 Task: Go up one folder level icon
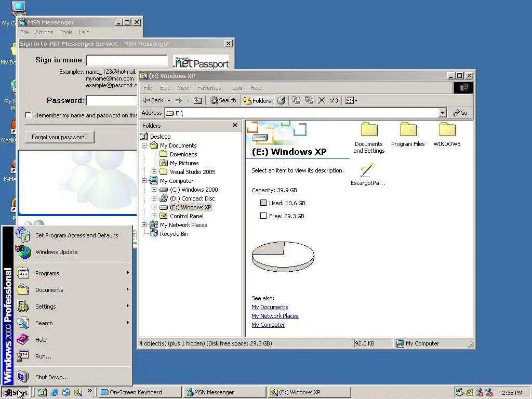pyautogui.click(x=198, y=100)
